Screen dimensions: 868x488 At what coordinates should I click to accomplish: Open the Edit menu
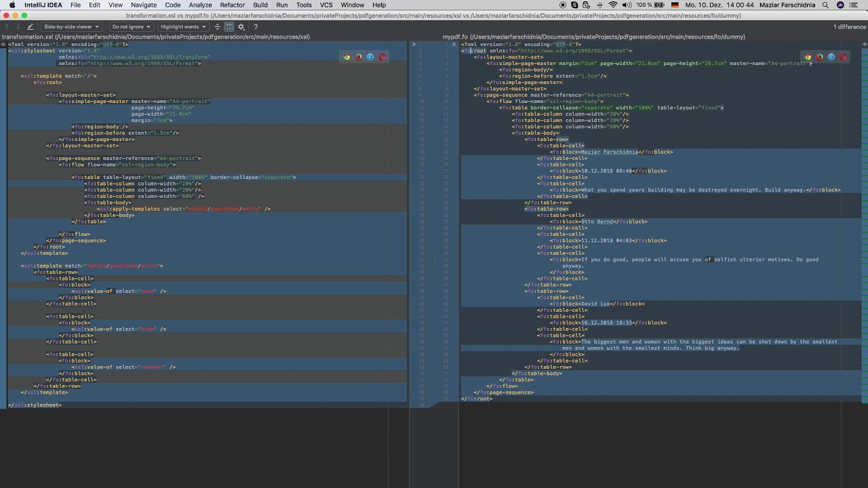[94, 5]
